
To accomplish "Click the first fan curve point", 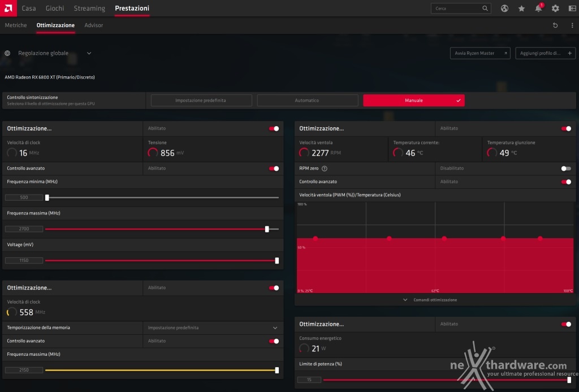I will 316,239.
